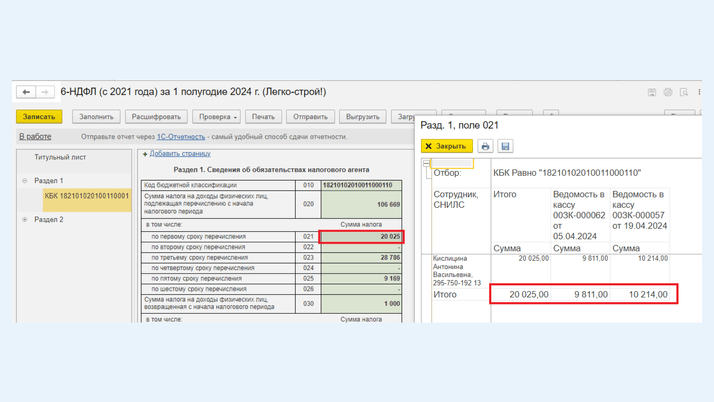Click the save icon in top-right header
The image size is (714, 402).
pyautogui.click(x=651, y=92)
